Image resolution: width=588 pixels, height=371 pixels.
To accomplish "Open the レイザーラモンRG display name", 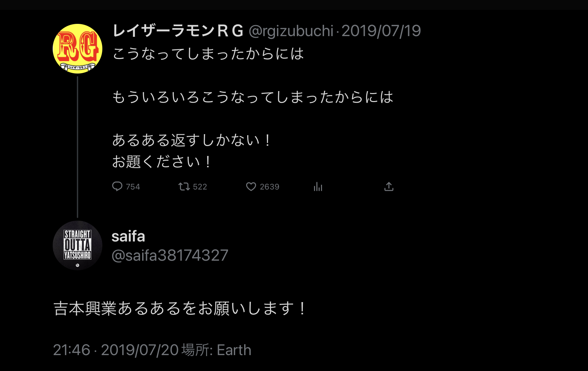I will tap(178, 31).
